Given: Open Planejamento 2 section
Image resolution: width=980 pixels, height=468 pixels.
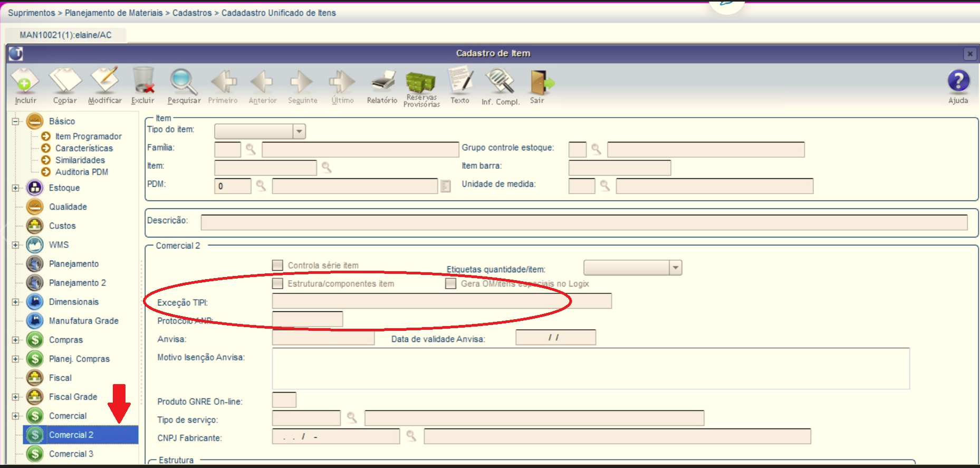Looking at the screenshot, I should point(78,283).
